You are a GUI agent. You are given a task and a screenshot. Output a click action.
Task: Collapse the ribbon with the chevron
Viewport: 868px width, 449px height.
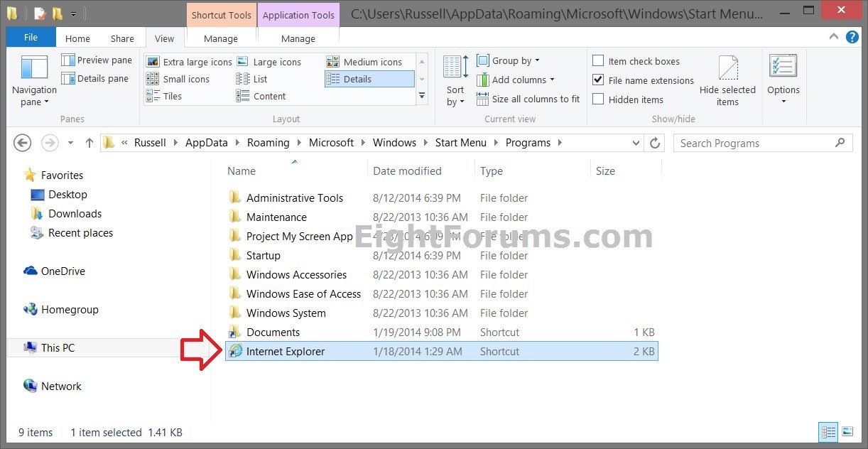834,38
